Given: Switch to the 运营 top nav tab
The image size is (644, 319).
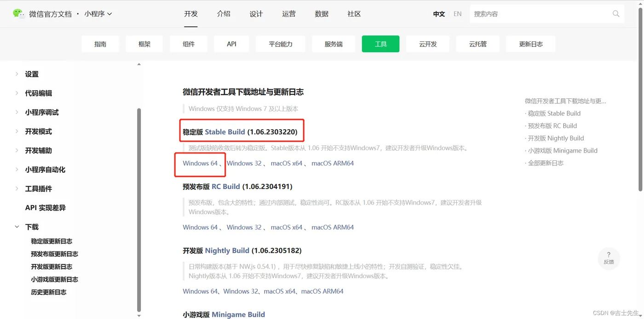Looking at the screenshot, I should [x=289, y=14].
